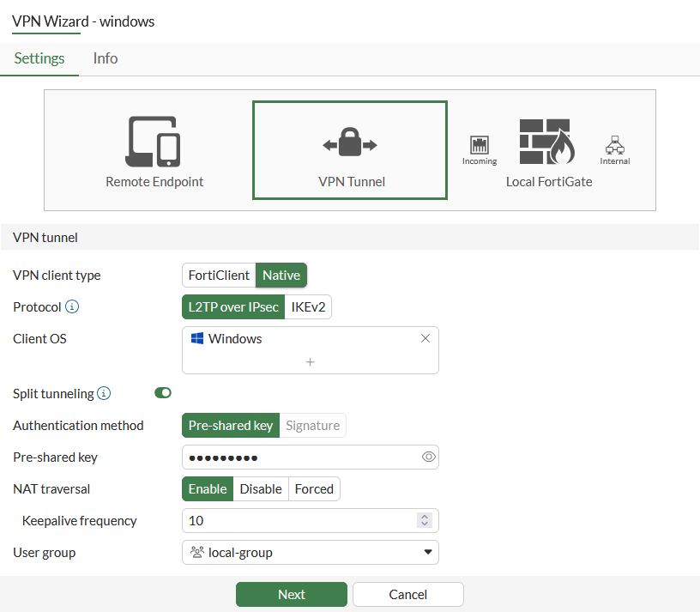Click the Internal network icon

tap(615, 145)
